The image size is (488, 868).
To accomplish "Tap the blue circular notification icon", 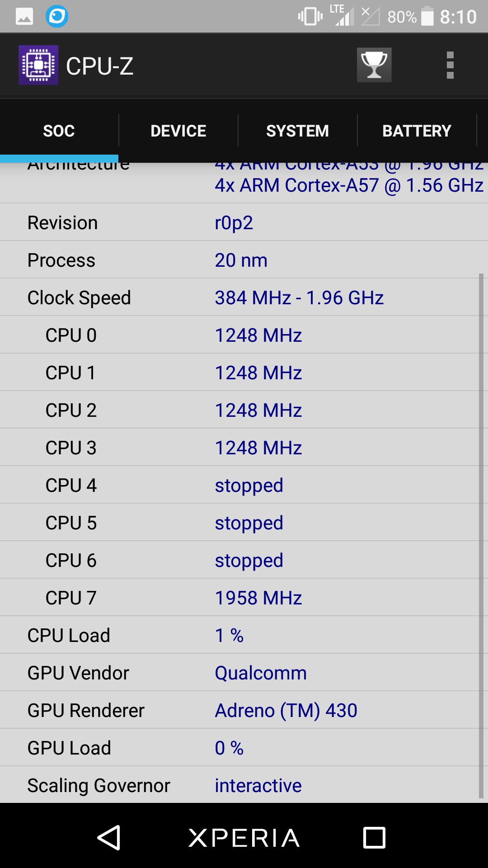I will click(x=57, y=17).
